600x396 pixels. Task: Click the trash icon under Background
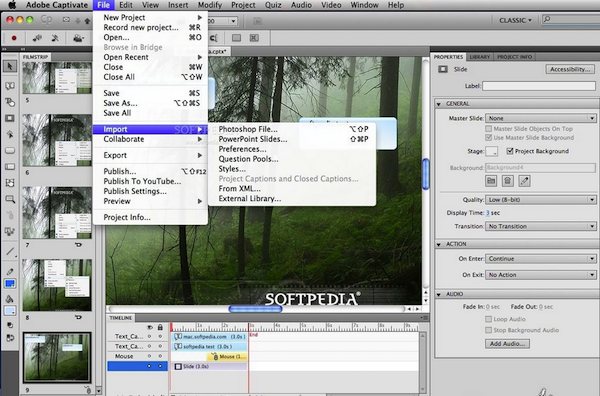[x=507, y=181]
